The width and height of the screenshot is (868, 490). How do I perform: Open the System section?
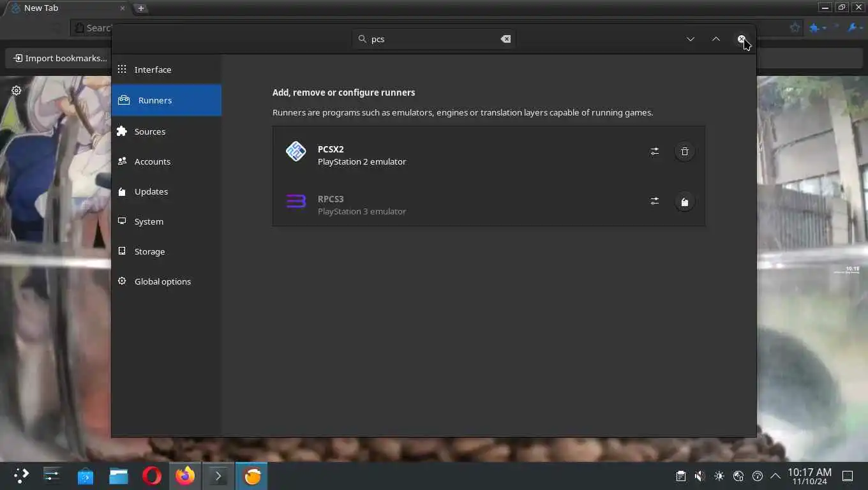pyautogui.click(x=166, y=221)
